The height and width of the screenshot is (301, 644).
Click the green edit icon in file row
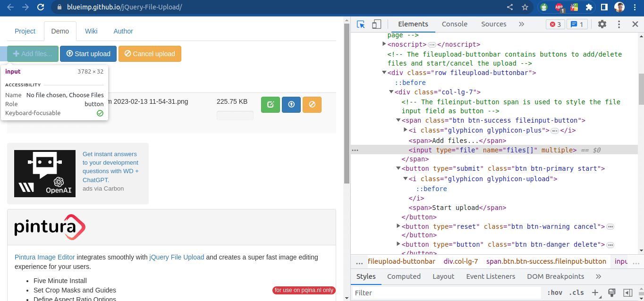coord(271,105)
